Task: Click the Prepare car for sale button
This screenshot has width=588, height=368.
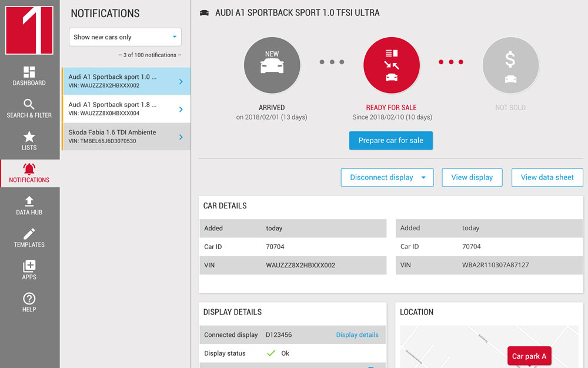Action: coord(391,141)
